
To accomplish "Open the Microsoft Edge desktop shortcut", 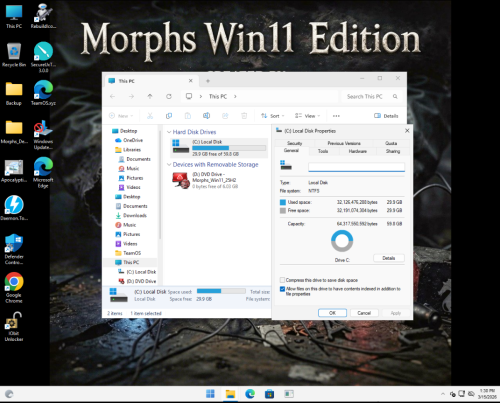I will pyautogui.click(x=43, y=172).
